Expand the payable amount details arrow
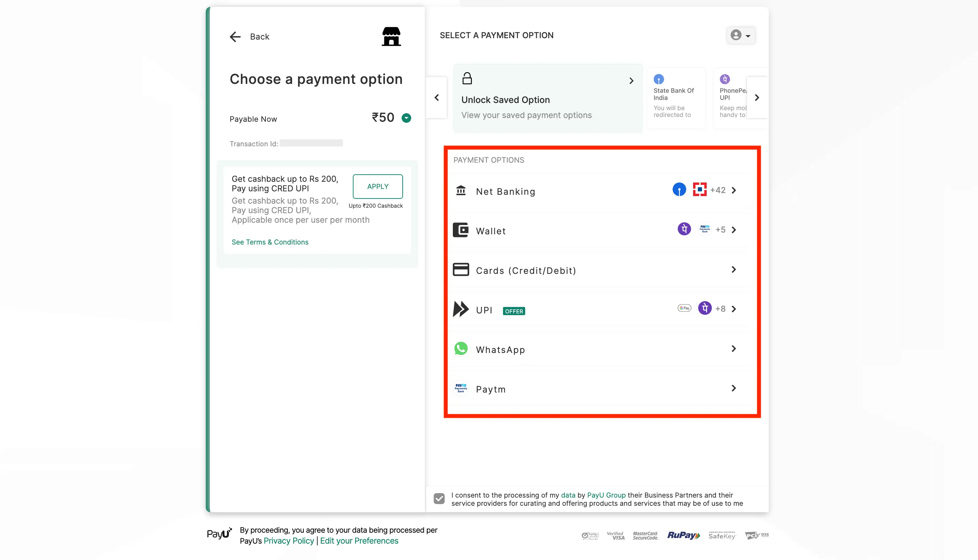This screenshot has height=560, width=978. [x=406, y=118]
